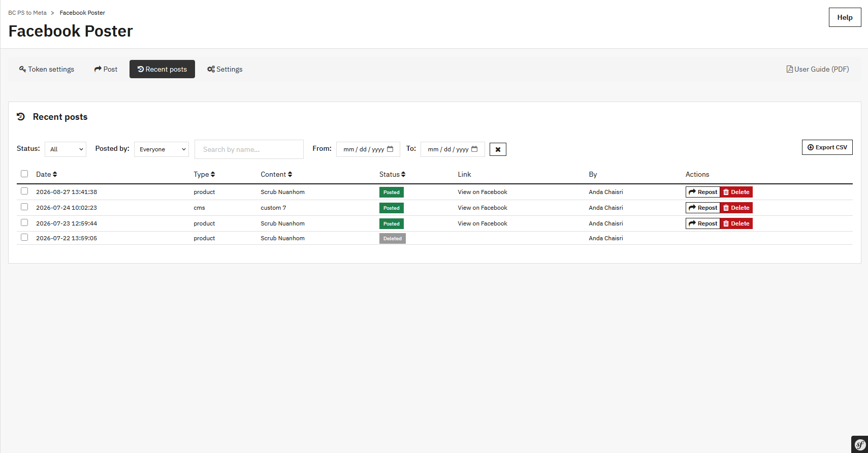868x453 pixels.
Task: Tick the checkbox for the 2026-07-22 13:59:05 post
Action: point(24,237)
